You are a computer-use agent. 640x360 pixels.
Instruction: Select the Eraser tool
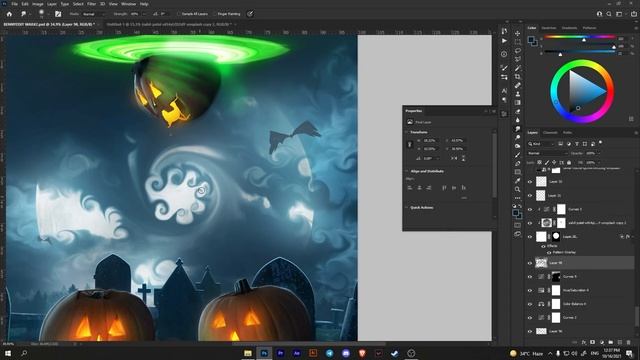point(518,111)
